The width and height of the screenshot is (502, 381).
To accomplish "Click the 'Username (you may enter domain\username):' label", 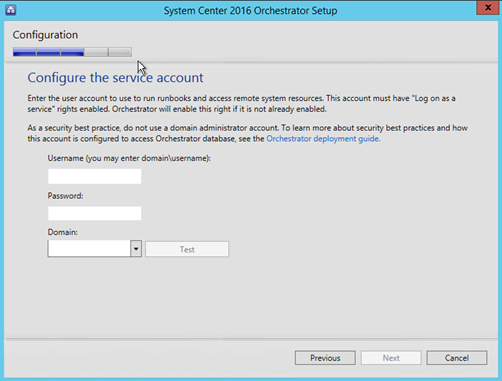I will (129, 158).
